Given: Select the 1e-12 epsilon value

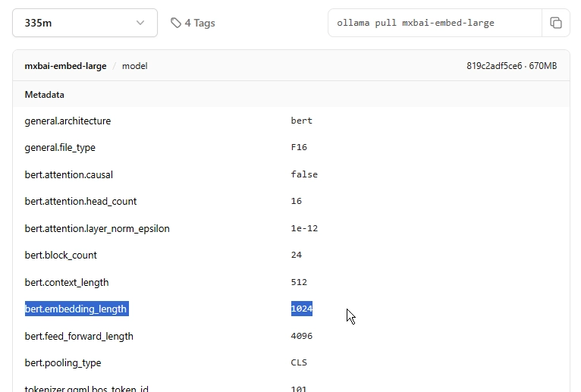Looking at the screenshot, I should click(304, 228).
